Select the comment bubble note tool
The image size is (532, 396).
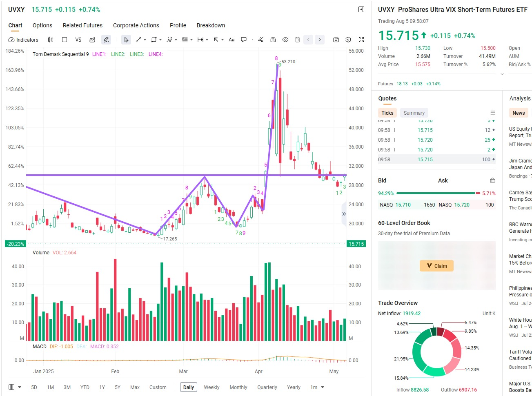coord(244,40)
